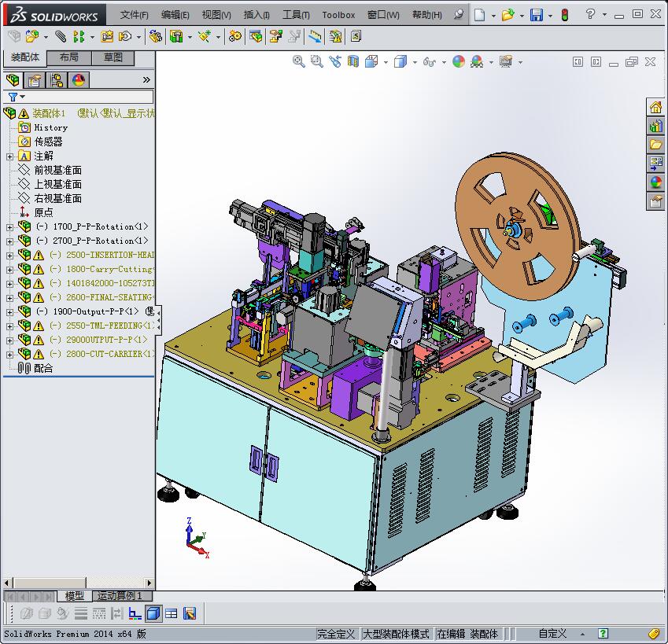Click the View Settings monitor icon
The height and width of the screenshot is (644, 668).
coord(506,61)
